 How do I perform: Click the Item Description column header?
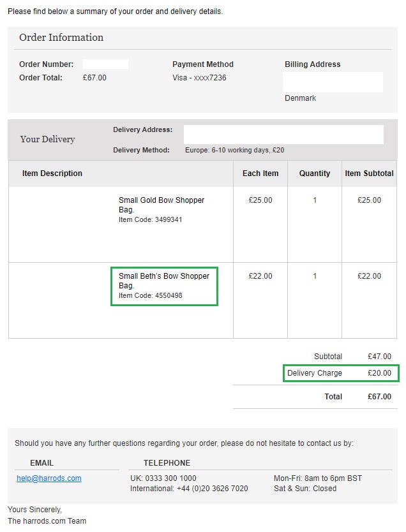[x=52, y=174]
